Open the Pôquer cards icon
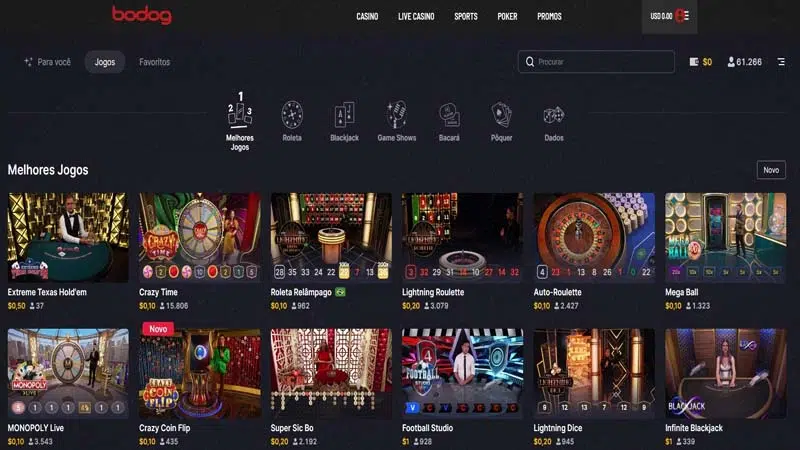Viewport: 800px width, 450px height. coord(501,114)
